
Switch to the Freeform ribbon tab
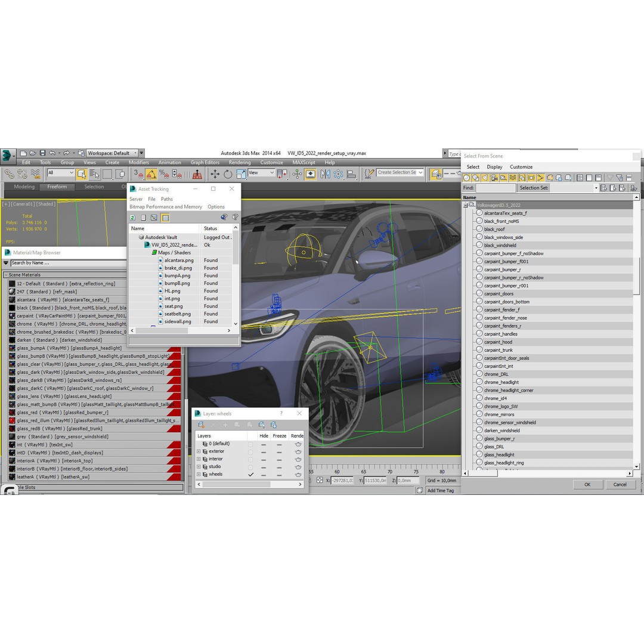click(57, 187)
